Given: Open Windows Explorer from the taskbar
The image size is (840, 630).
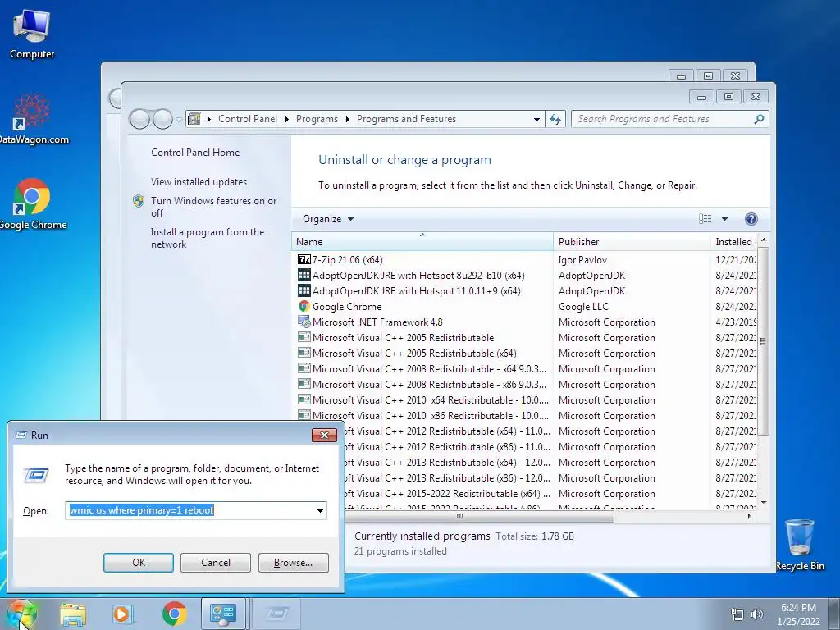Looking at the screenshot, I should click(73, 614).
